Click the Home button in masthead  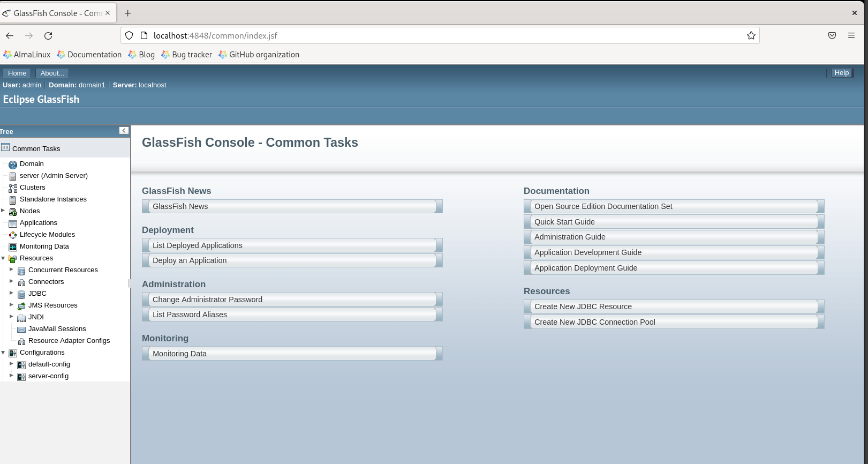17,73
